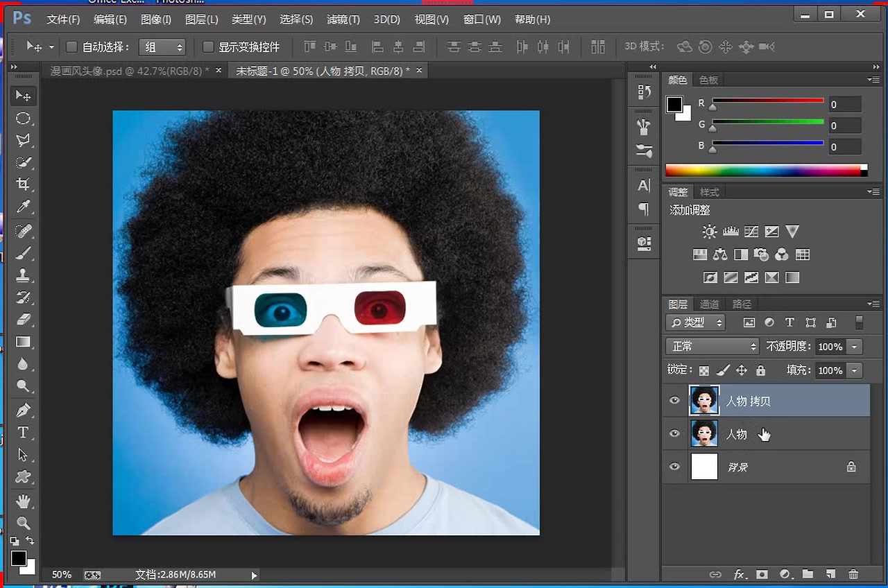Open the 不透明度 opacity dropdown arrow

coord(855,346)
